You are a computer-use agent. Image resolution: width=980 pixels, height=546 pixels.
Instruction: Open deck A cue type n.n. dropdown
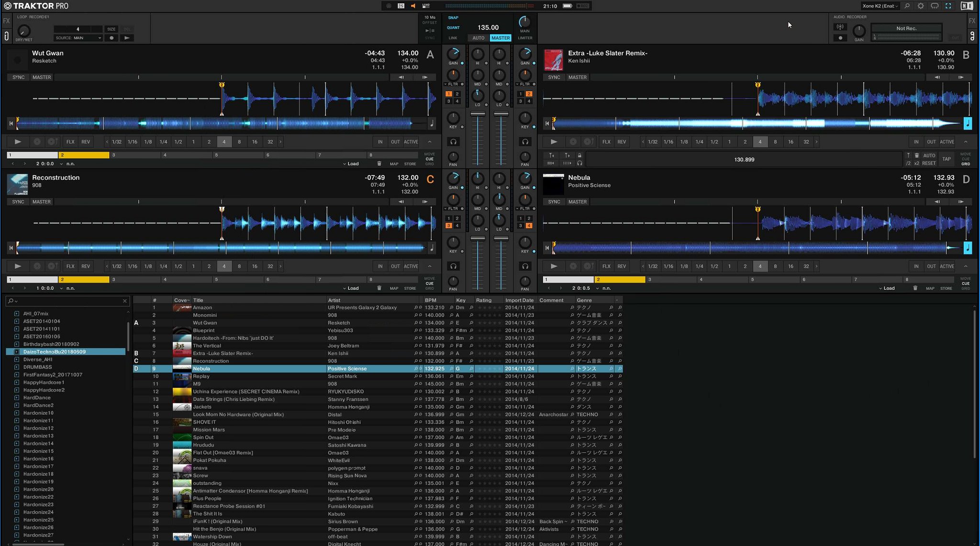coord(67,164)
